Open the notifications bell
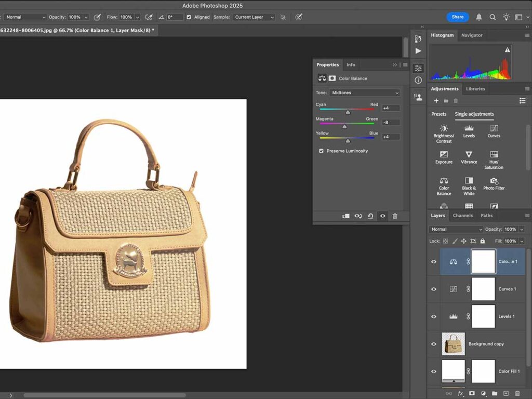Screen dimensions: 532x399 point(478,17)
